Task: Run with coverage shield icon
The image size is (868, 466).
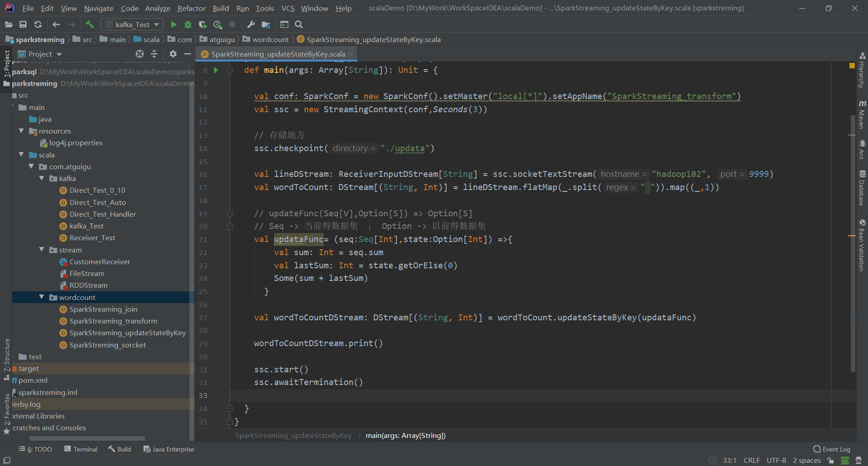Action: tap(203, 24)
